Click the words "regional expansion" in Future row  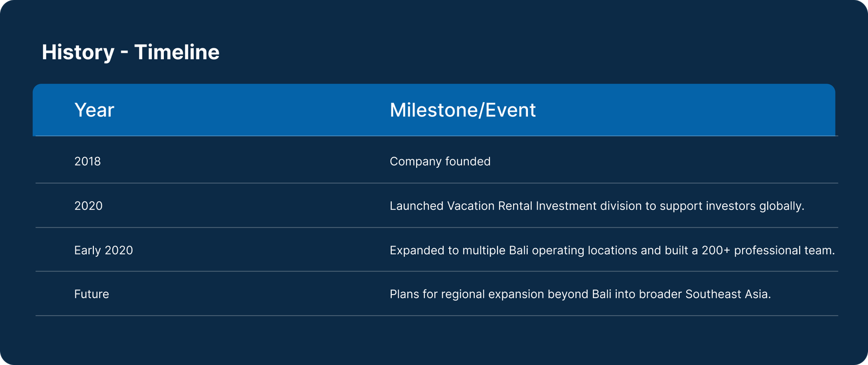tap(493, 294)
